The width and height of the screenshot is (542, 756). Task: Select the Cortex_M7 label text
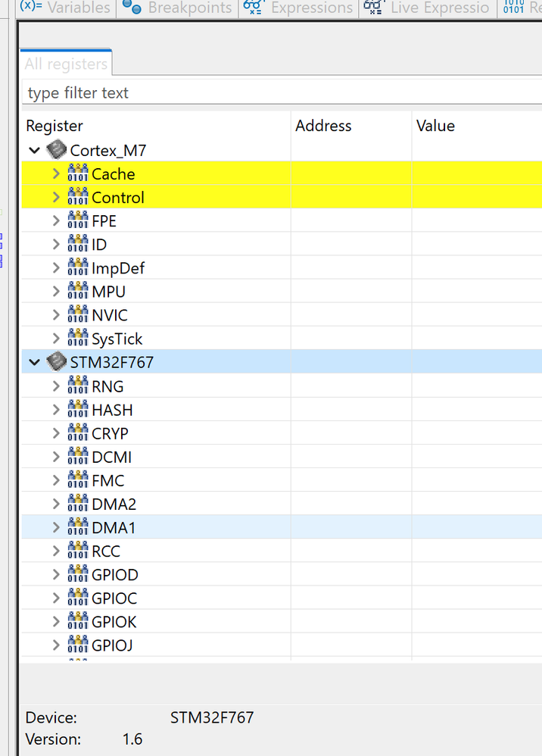click(108, 151)
